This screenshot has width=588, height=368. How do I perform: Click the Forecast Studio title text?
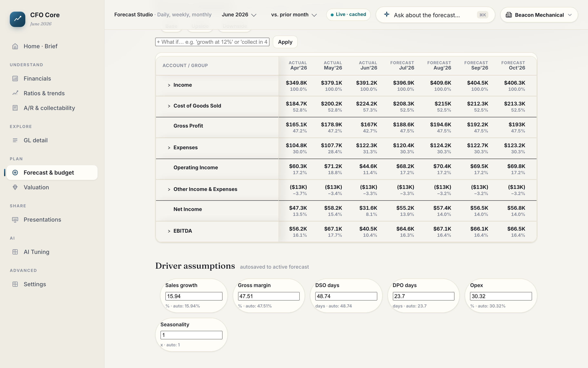click(133, 15)
